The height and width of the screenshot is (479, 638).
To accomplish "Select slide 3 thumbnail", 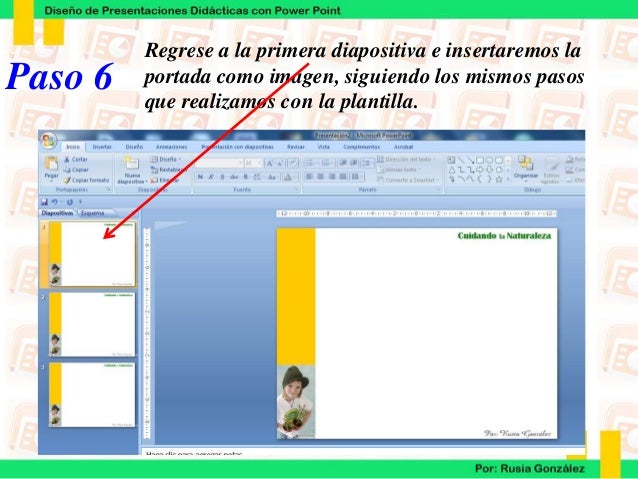I will coord(92,395).
